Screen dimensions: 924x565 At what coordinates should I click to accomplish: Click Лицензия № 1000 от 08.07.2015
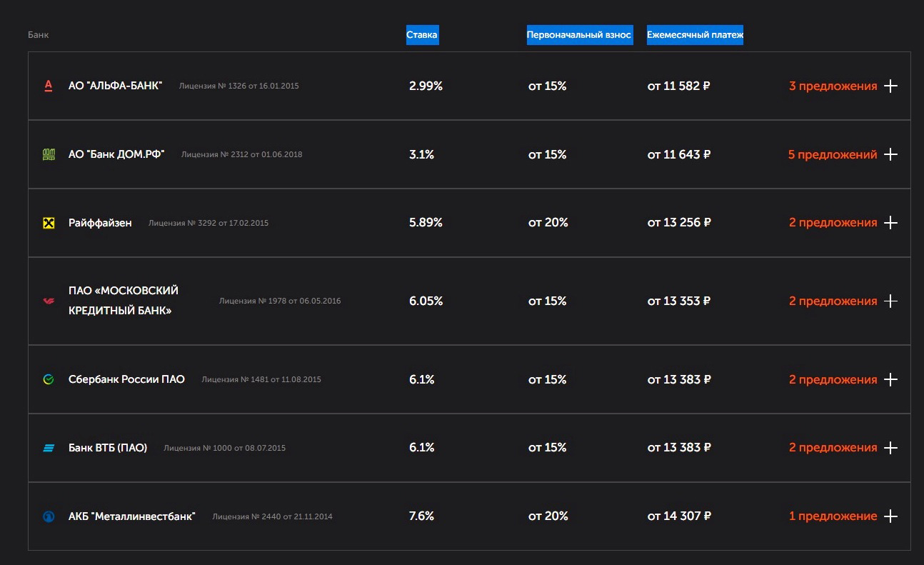225,449
